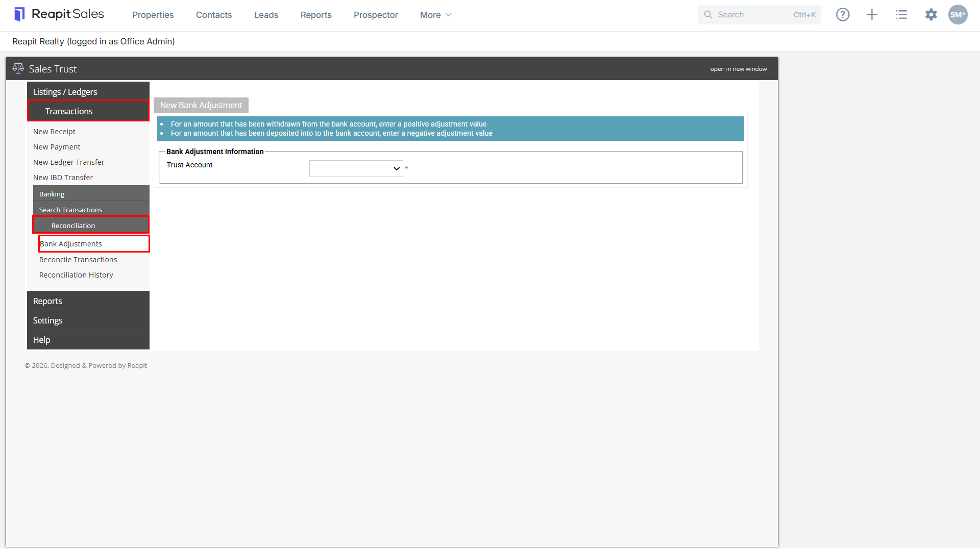The height and width of the screenshot is (551, 980).
Task: Open Reconciliation History link
Action: (76, 274)
